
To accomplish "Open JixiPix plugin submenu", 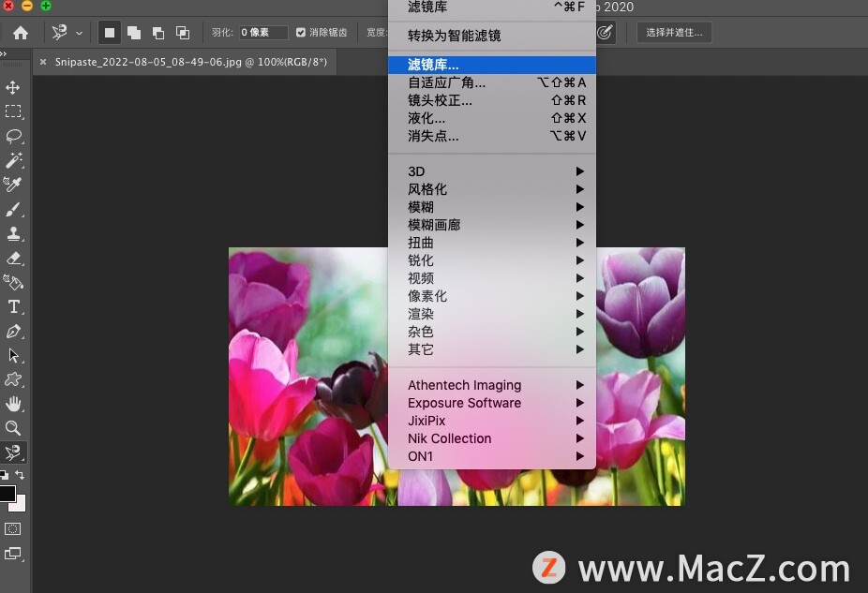I will tap(492, 421).
